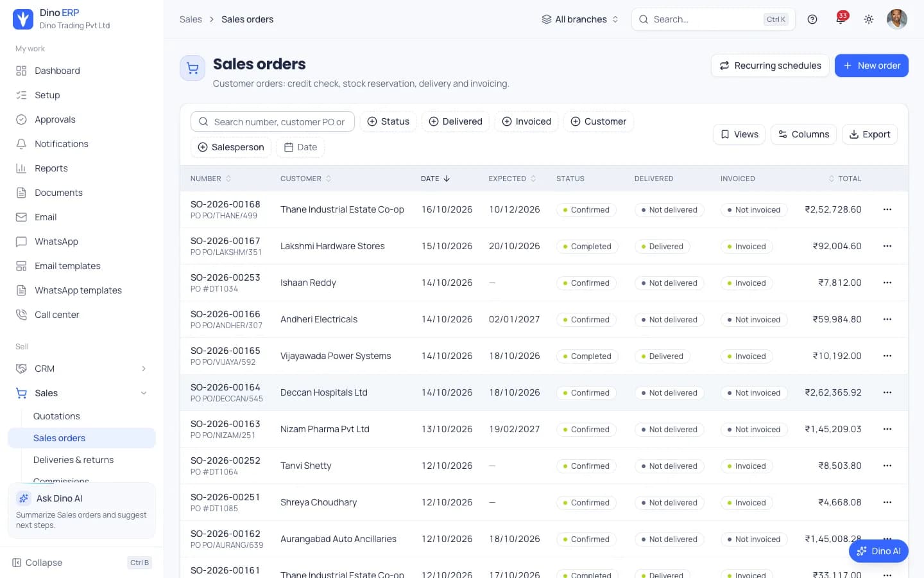
Task: Open WhatsApp in the sidebar
Action: coord(81,241)
